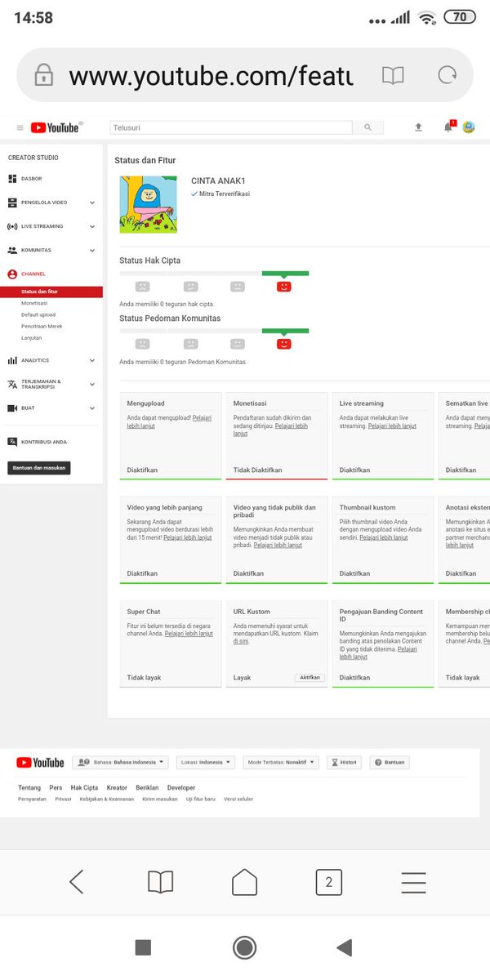Open browser bookmarks book icon
Image resolution: width=490 pixels, height=980 pixels.
coord(161,882)
